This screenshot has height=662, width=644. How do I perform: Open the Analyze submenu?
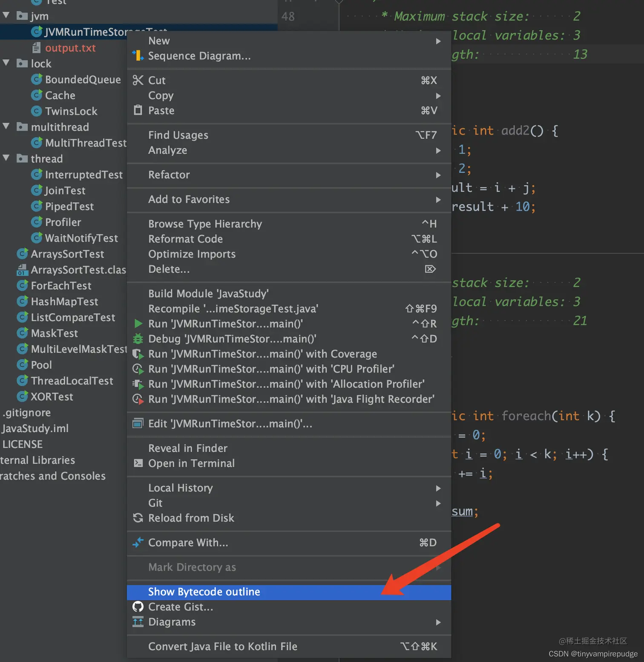coord(289,150)
